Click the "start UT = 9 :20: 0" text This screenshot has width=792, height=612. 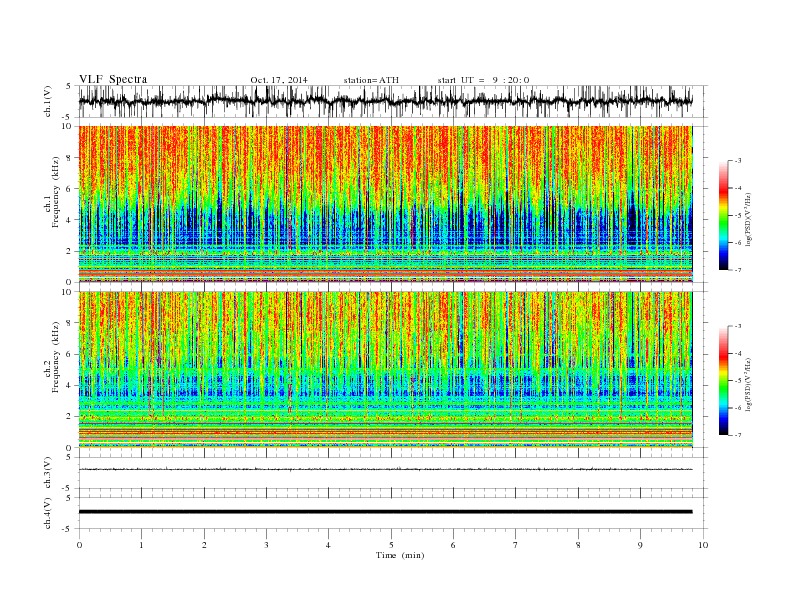pyautogui.click(x=483, y=80)
